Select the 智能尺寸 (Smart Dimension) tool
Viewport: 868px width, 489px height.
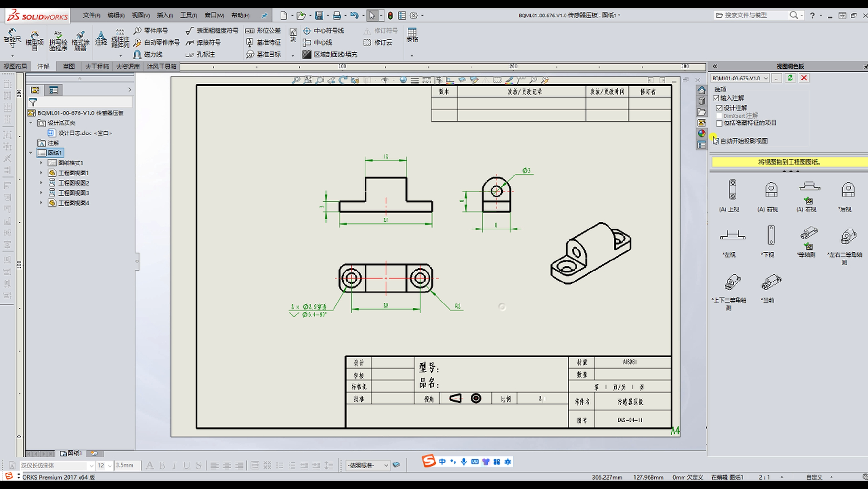click(x=13, y=38)
